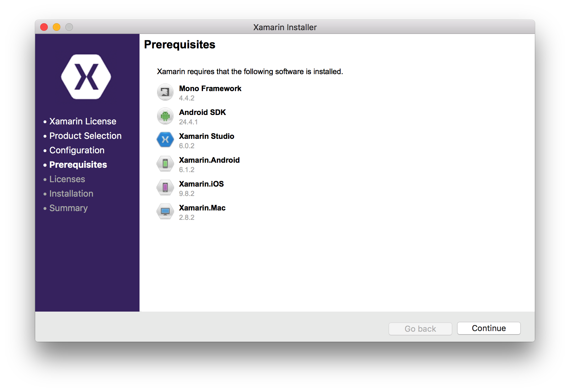Select the Installation step in sidebar

pyautogui.click(x=71, y=193)
